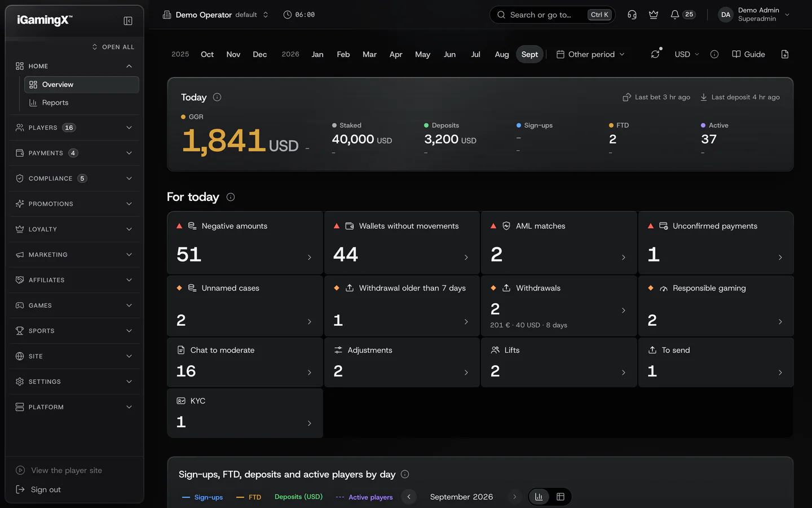Open the Wallets without movements card
The width and height of the screenshot is (812, 508).
402,243
